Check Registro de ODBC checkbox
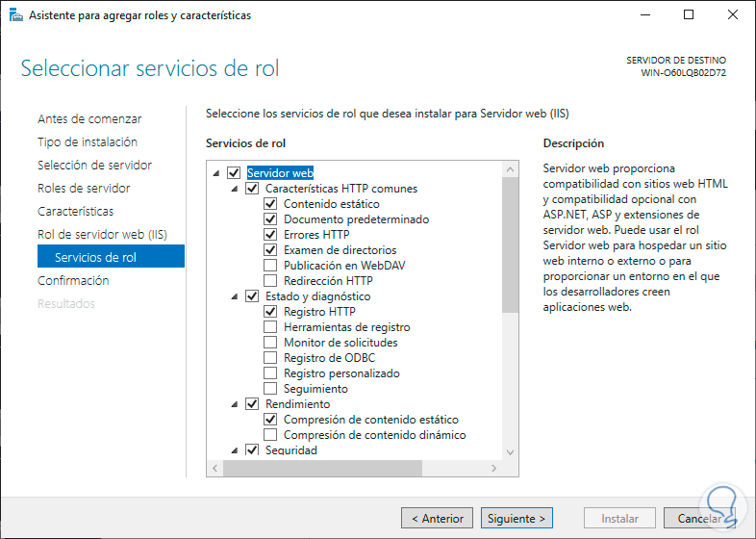The height and width of the screenshot is (539, 756). click(270, 358)
